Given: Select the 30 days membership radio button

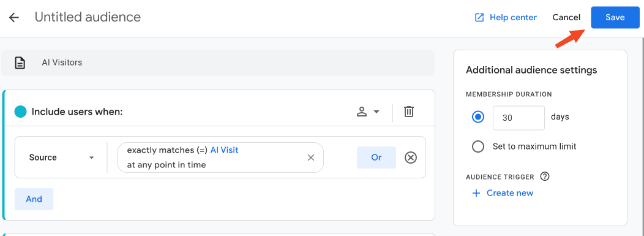Looking at the screenshot, I should (x=478, y=117).
